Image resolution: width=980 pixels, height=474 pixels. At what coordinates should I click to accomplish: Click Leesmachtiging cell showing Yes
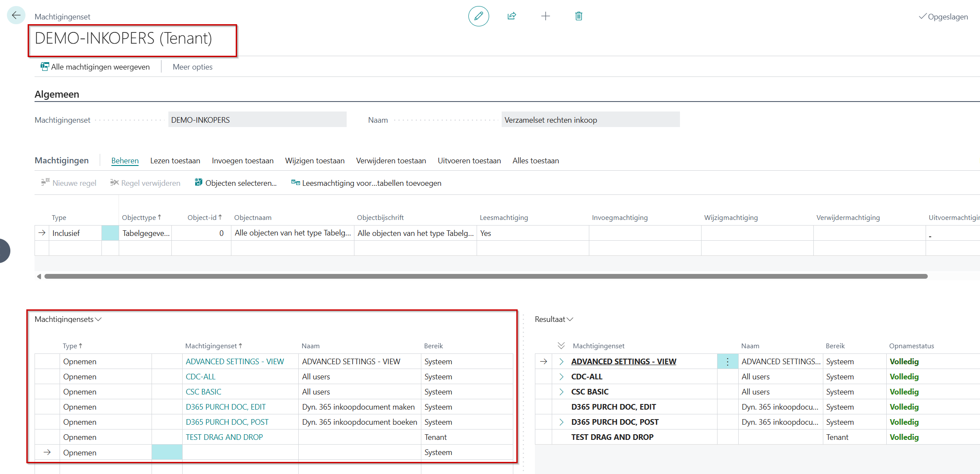coord(533,233)
